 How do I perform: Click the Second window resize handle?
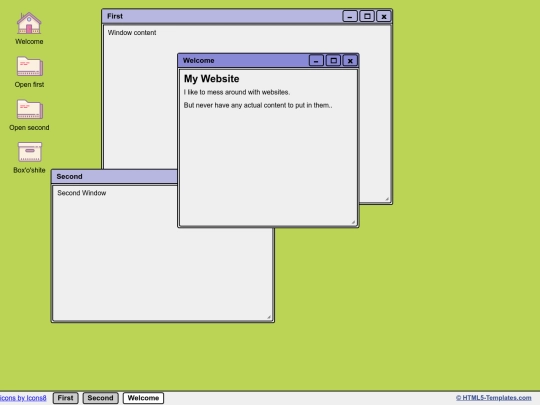click(x=269, y=317)
